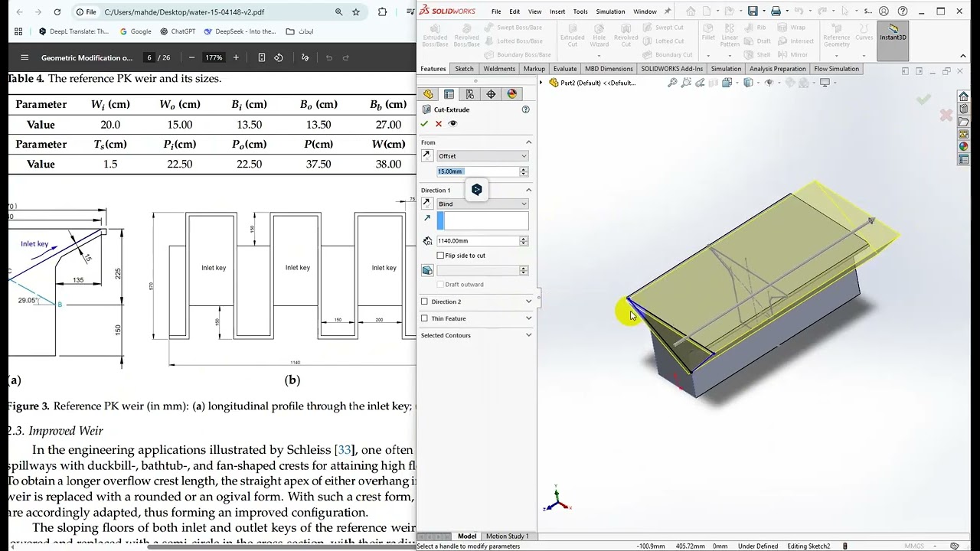980x551 pixels.
Task: Click the direction of extrusion selection box
Action: coord(482,220)
